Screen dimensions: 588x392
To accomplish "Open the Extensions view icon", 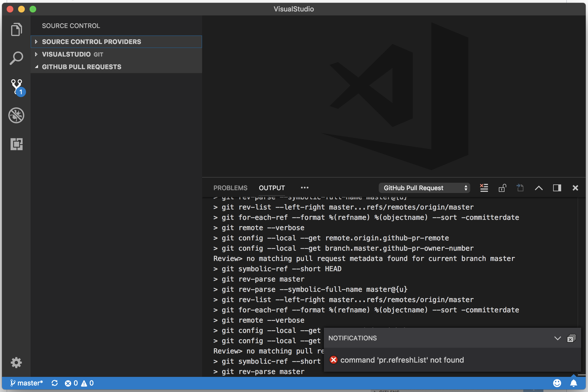I will coord(16,144).
